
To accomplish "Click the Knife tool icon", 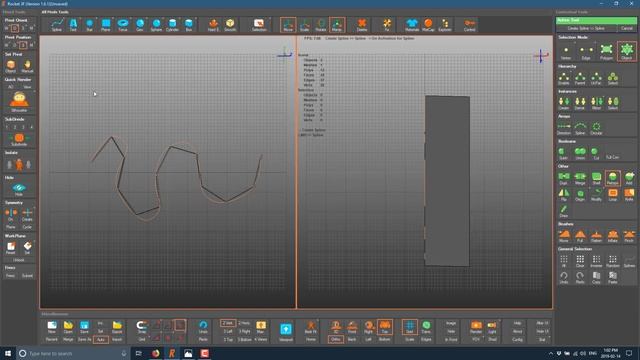I will (629, 194).
